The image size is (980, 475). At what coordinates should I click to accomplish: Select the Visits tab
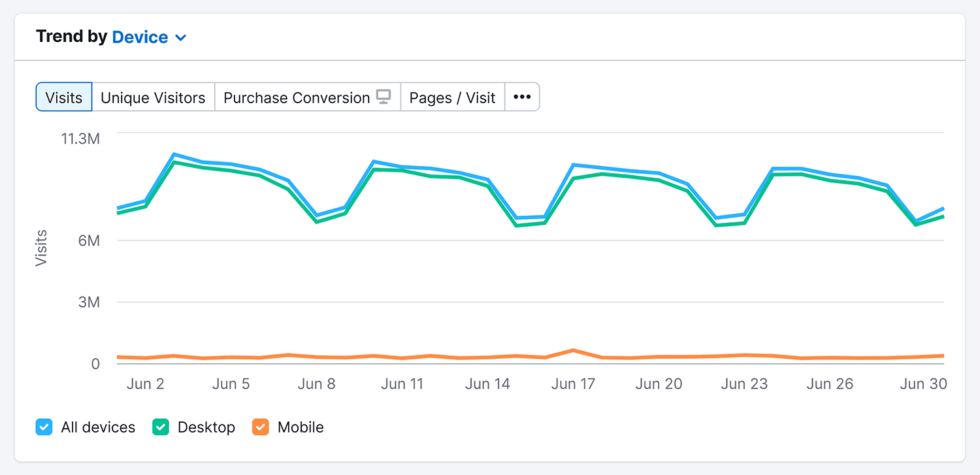pyautogui.click(x=64, y=97)
